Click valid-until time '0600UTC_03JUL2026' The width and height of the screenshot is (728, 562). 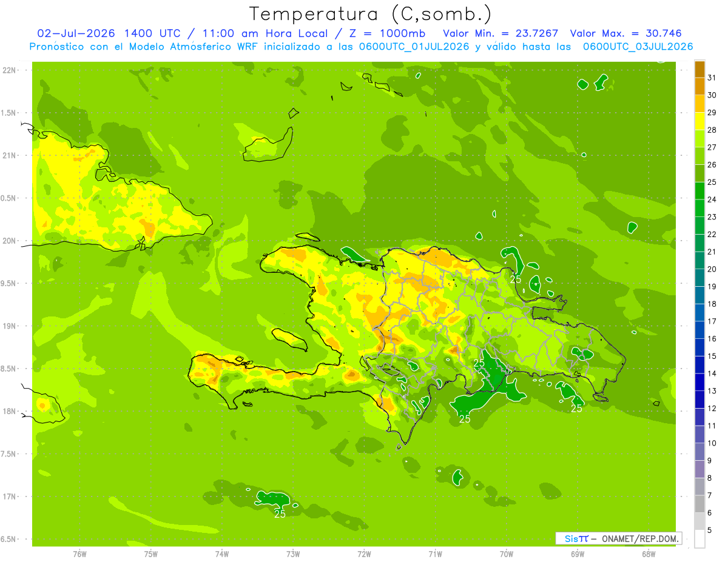point(638,47)
